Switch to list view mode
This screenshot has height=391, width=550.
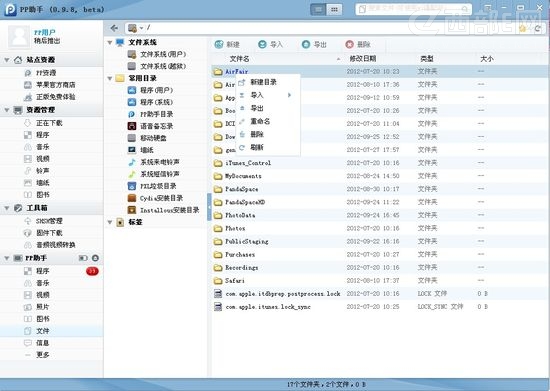[x=318, y=9]
